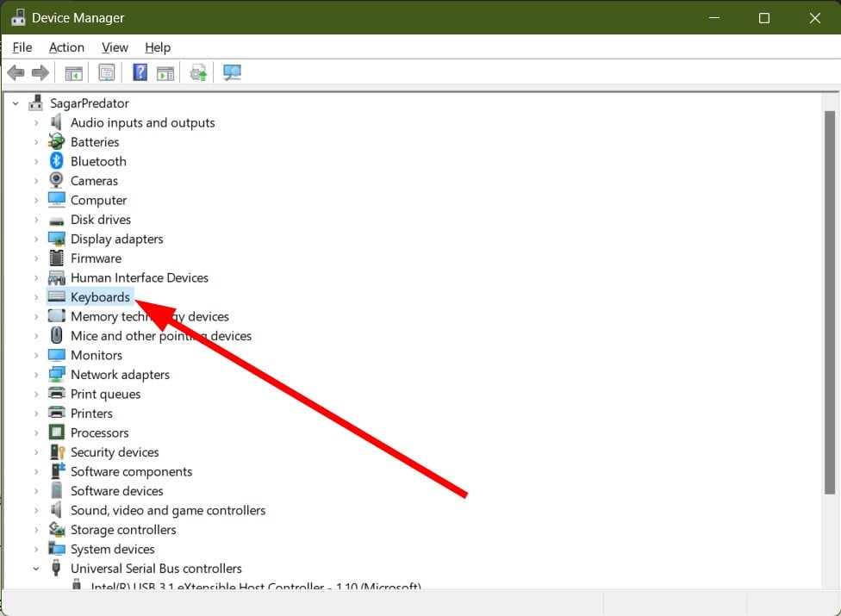Select the Firmware tree label
This screenshot has width=841, height=616.
(96, 258)
